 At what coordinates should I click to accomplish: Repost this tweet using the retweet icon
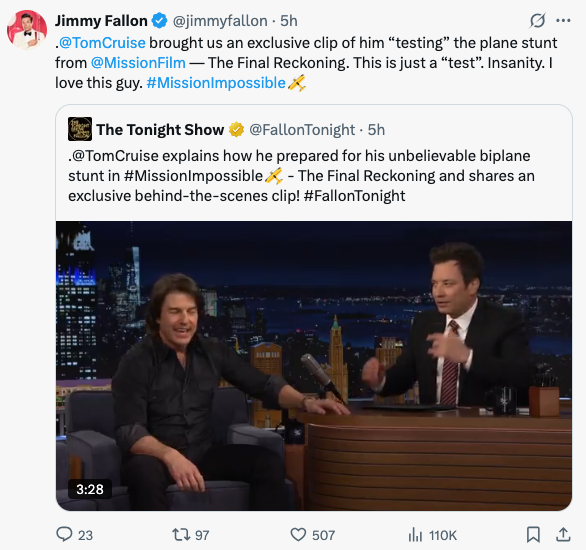tap(181, 535)
